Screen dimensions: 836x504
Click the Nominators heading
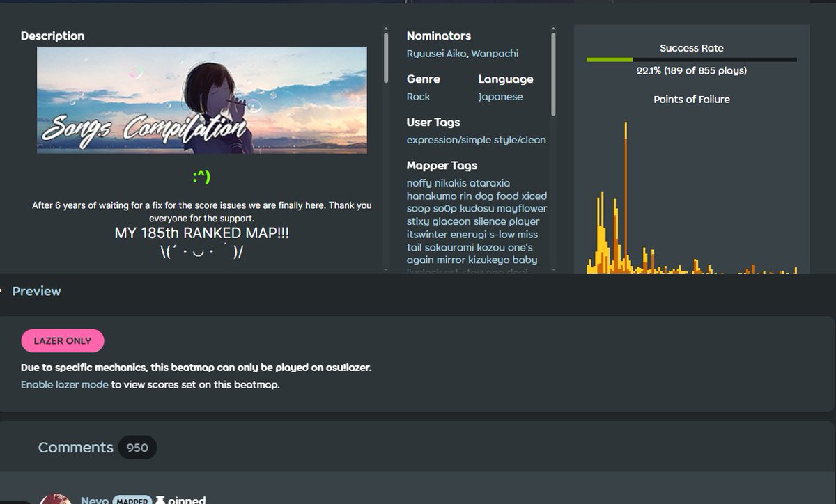tap(439, 36)
